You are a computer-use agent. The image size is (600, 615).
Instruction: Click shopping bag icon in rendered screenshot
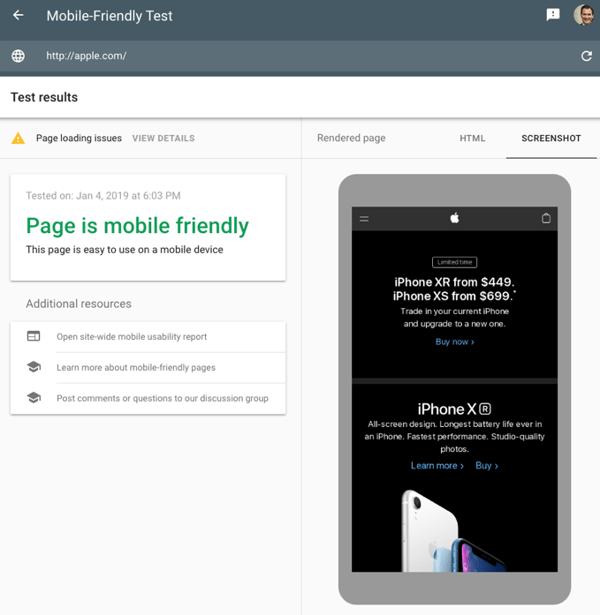click(x=546, y=218)
